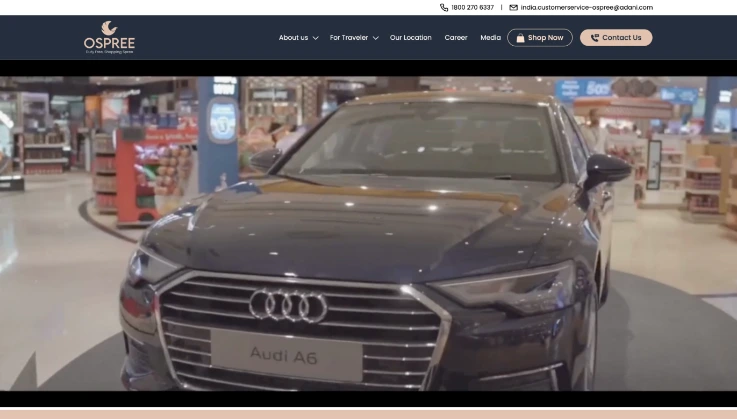The height and width of the screenshot is (419, 737).
Task: Click shopping bag icon in Shop Now
Action: [520, 38]
